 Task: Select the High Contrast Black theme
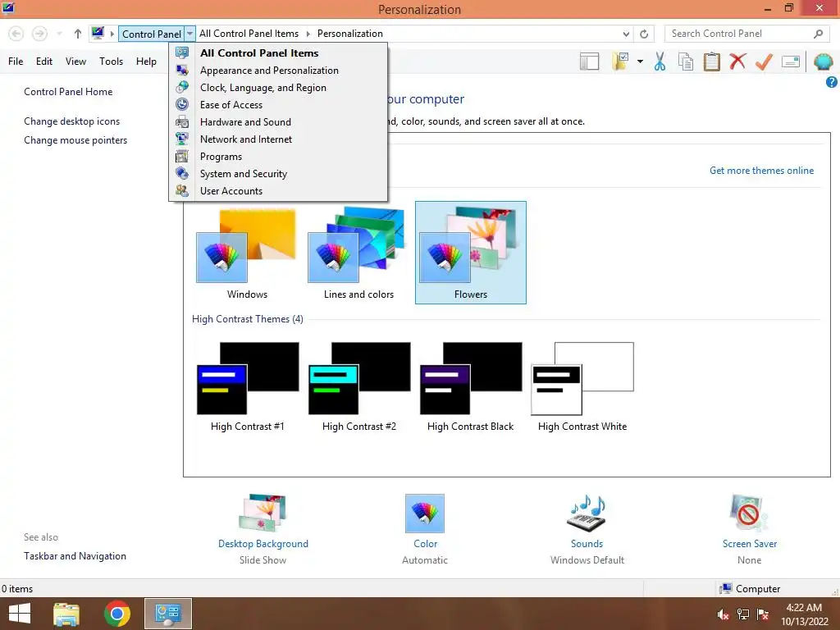(x=470, y=387)
